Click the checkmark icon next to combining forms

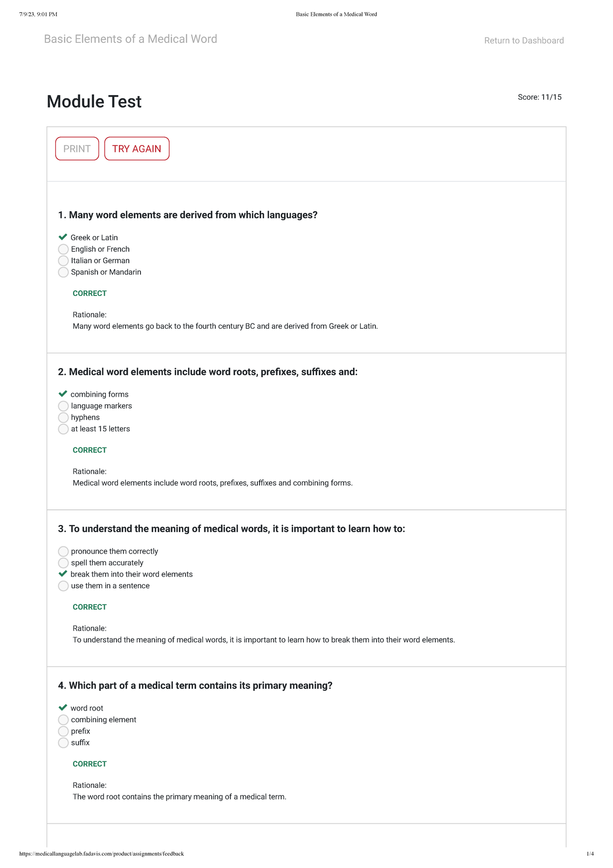click(x=63, y=394)
